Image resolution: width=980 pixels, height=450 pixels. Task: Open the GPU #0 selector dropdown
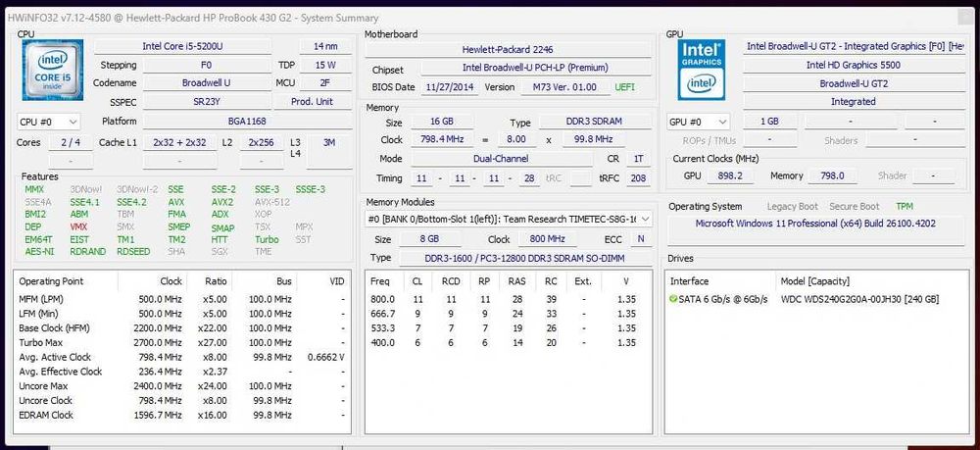(698, 122)
